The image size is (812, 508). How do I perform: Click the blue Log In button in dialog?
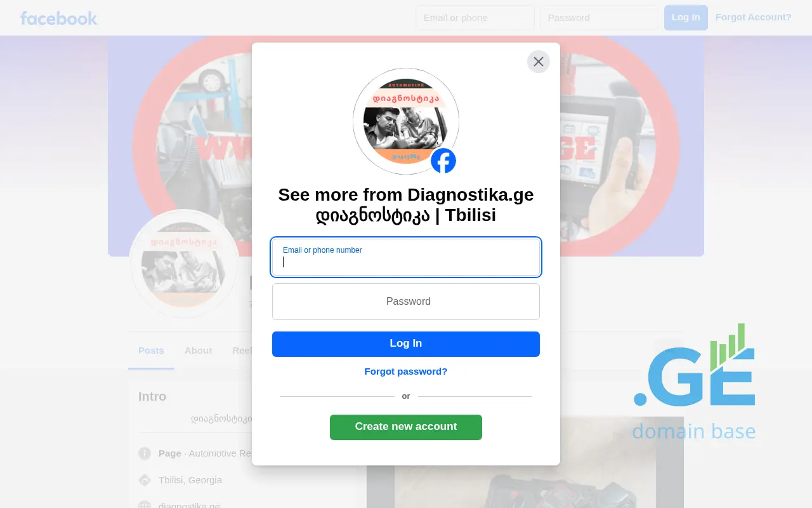(x=406, y=344)
